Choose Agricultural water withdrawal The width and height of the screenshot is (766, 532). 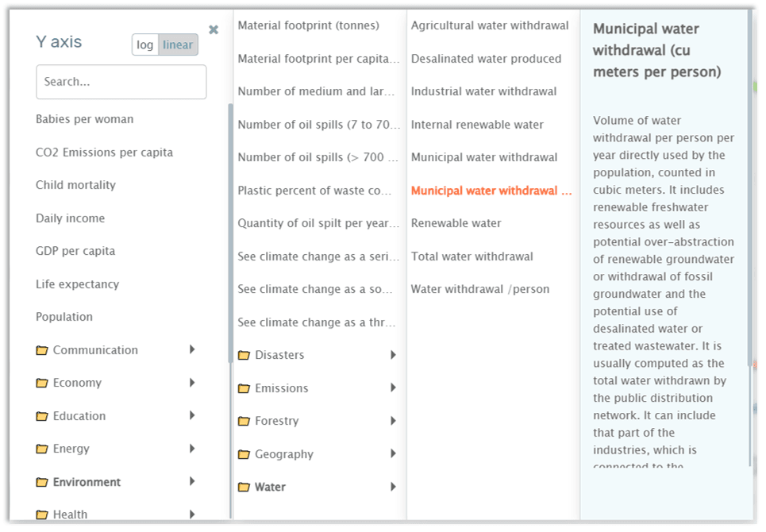point(490,25)
